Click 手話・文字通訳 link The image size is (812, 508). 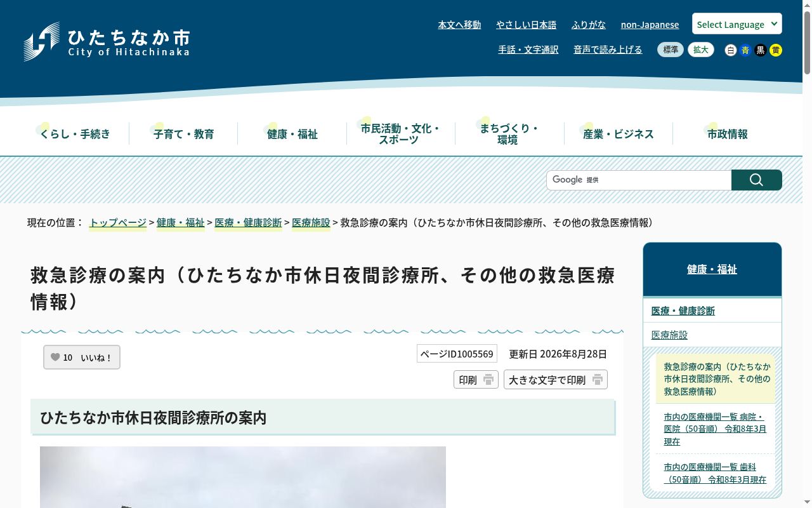tap(528, 50)
